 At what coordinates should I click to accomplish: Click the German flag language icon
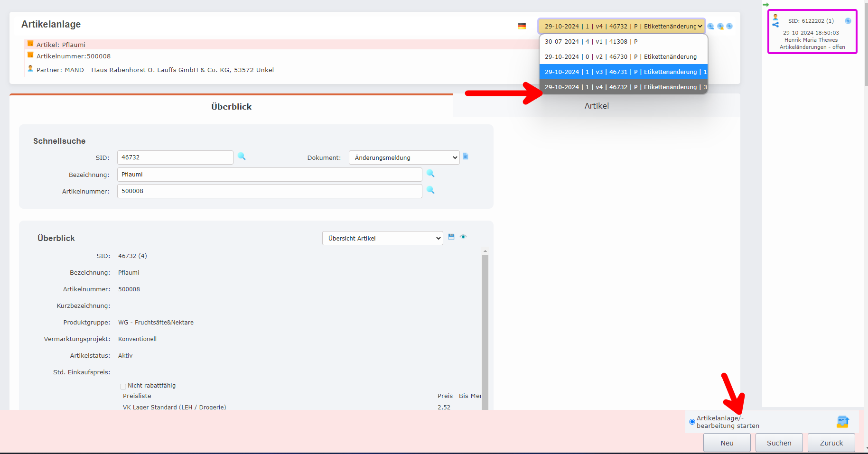click(x=522, y=27)
